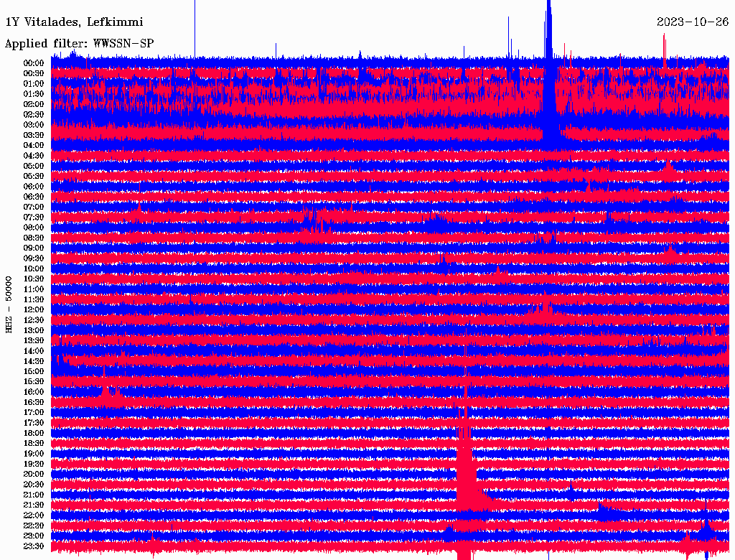Select the 10:00 time label
Image resolution: width=735 pixels, height=560 pixels.
[x=34, y=269]
